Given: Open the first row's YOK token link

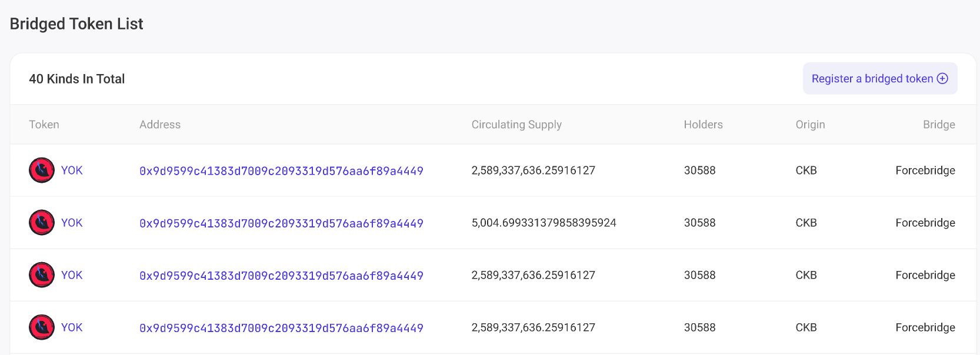Looking at the screenshot, I should pos(71,170).
